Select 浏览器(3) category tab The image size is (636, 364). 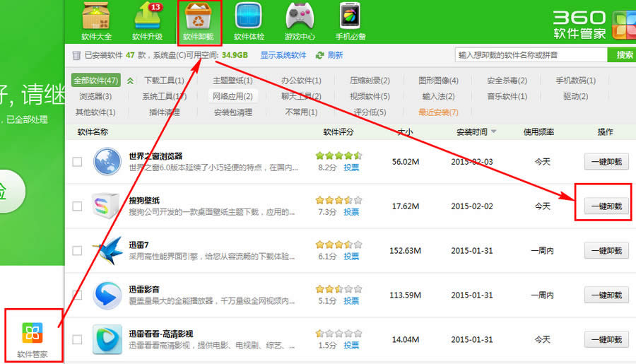pyautogui.click(x=95, y=97)
